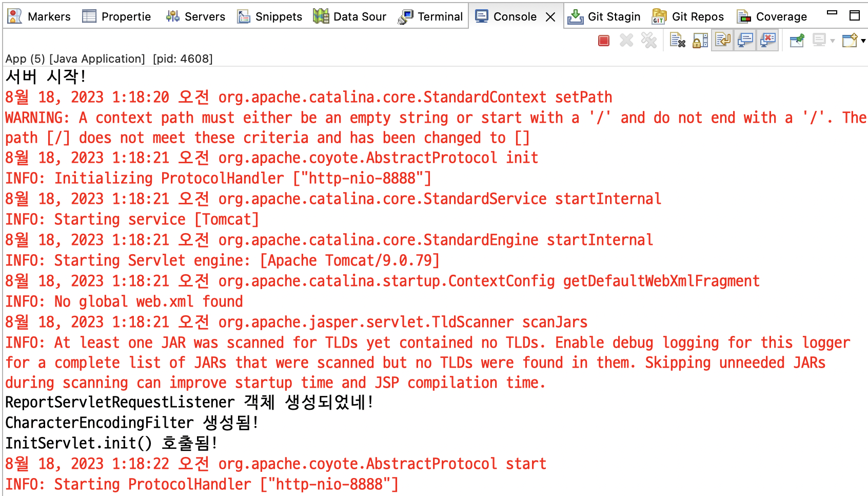This screenshot has width=868, height=496.
Task: Toggle Show Console When Standard Out Changes
Action: 745,41
